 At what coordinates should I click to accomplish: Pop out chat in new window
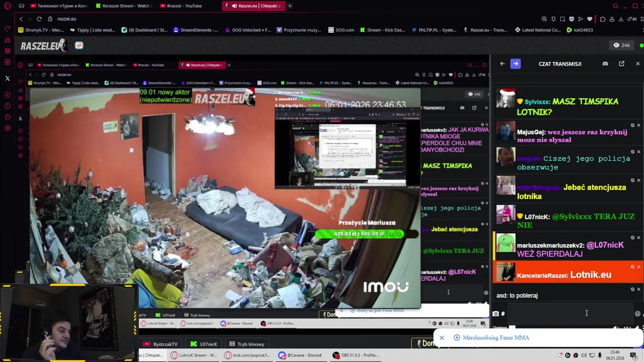click(x=622, y=64)
